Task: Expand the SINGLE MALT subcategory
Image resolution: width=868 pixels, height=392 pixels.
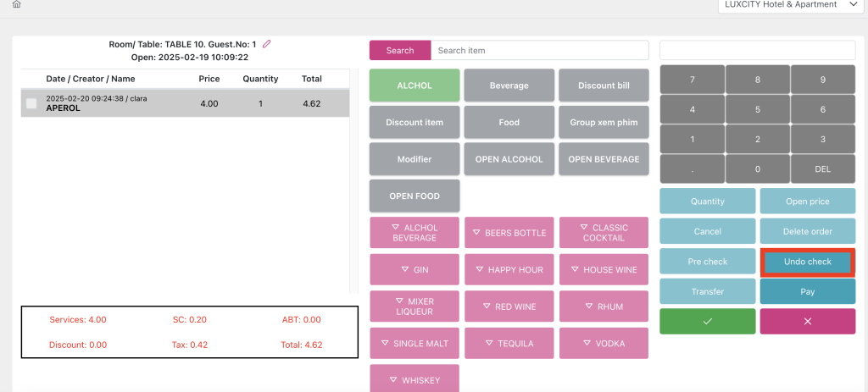Action: (415, 344)
